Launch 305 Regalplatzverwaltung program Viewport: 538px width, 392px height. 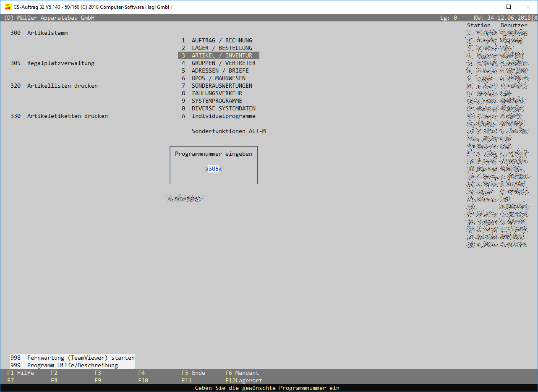(52, 63)
